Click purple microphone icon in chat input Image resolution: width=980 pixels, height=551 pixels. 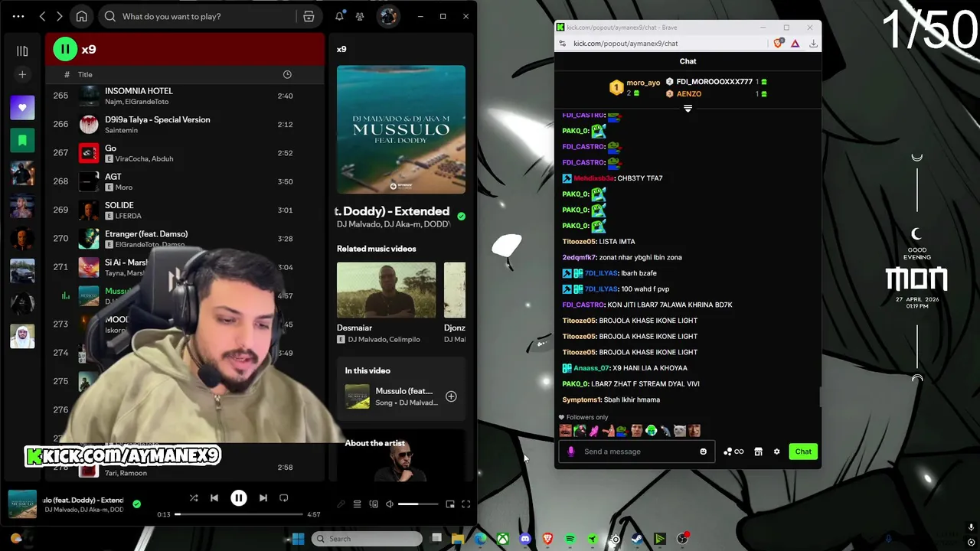570,452
